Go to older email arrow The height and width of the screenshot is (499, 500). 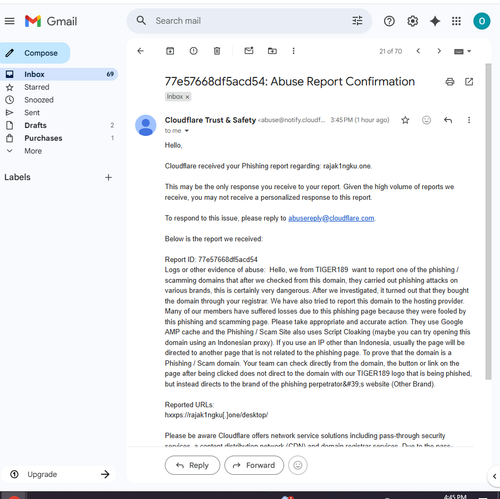pyautogui.click(x=439, y=51)
